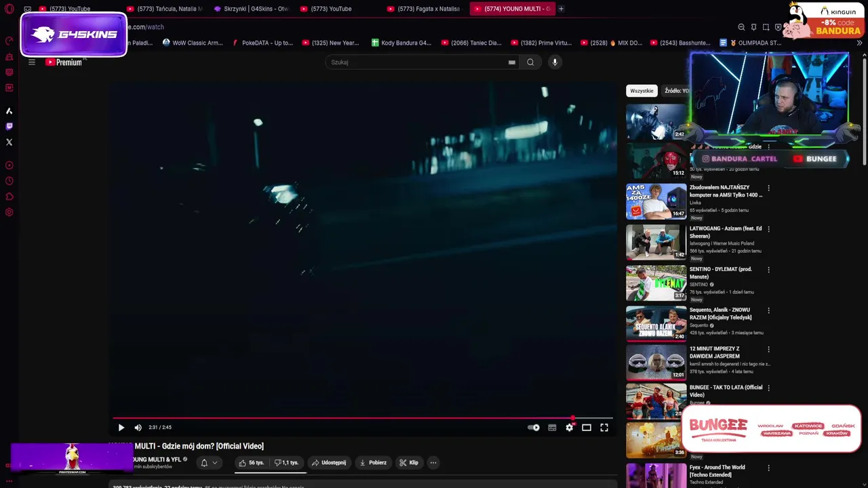Toggle the autoplay switch in player

click(534, 428)
